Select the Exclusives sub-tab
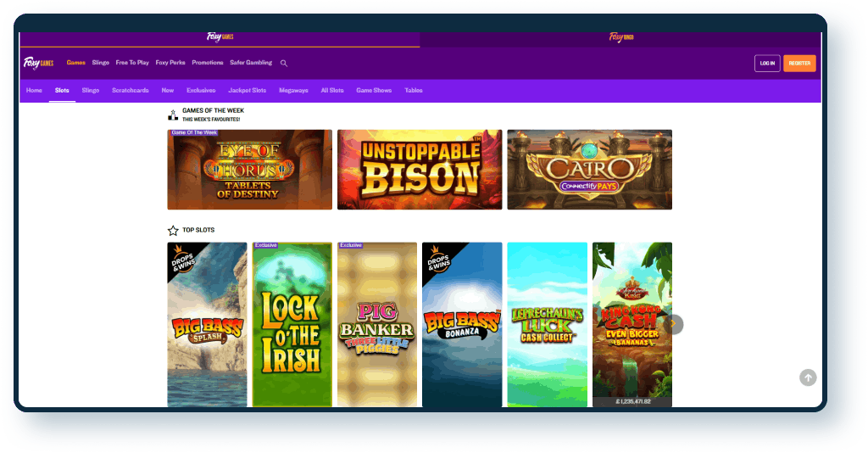Screen dimensions: 868x453 pos(201,90)
